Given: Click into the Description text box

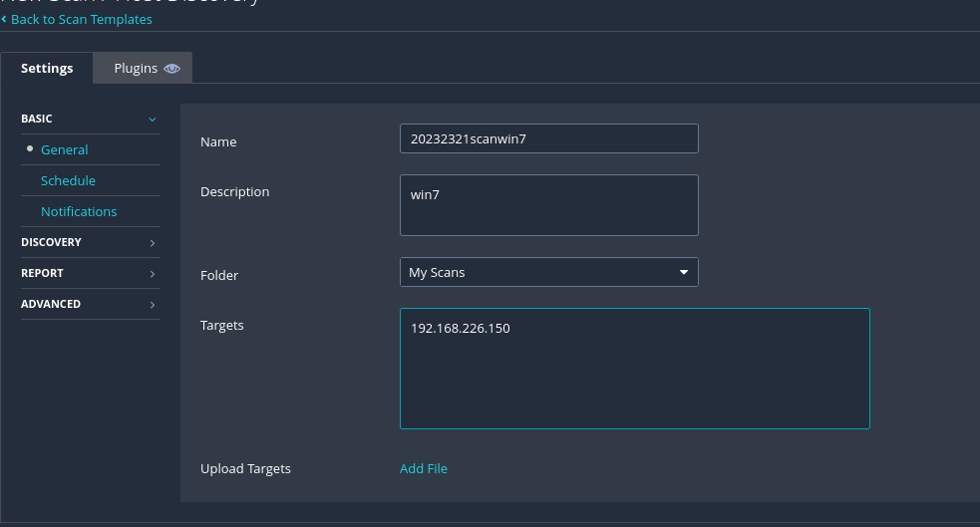Looking at the screenshot, I should click(548, 205).
